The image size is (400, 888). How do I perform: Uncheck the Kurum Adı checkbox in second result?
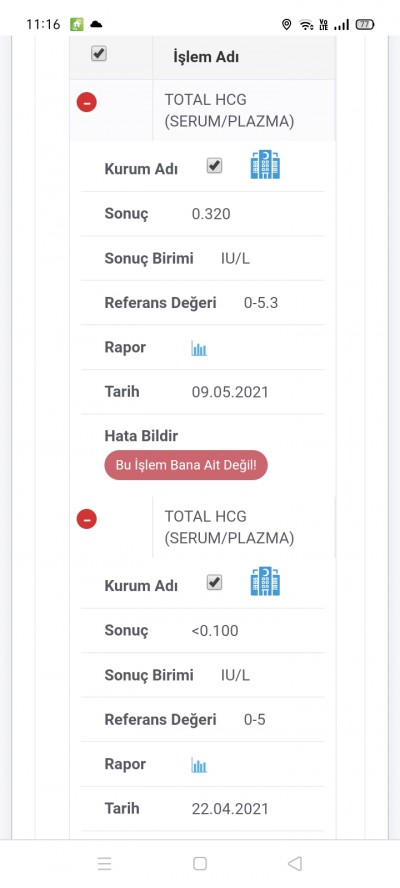coord(214,583)
